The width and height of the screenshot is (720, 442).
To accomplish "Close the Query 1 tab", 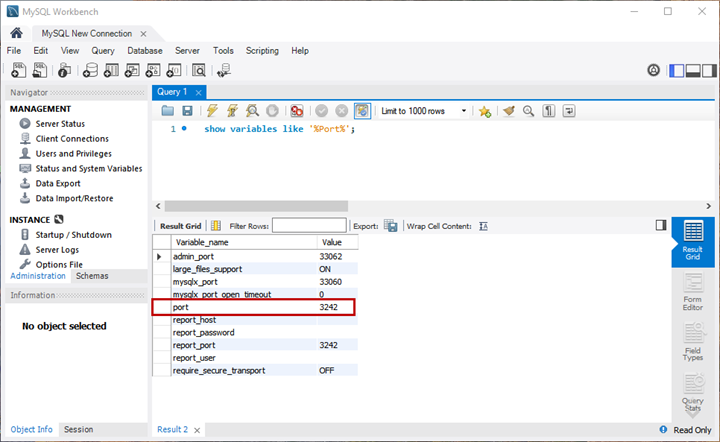I will (x=198, y=93).
